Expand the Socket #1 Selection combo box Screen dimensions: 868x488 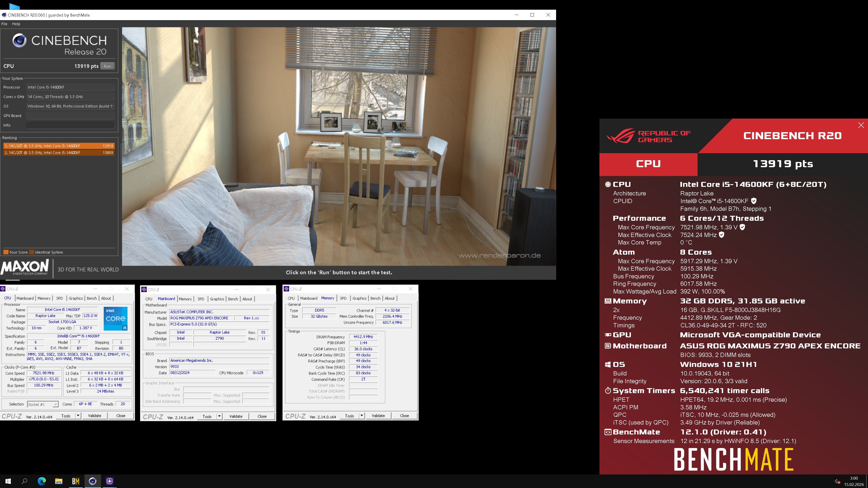43,404
